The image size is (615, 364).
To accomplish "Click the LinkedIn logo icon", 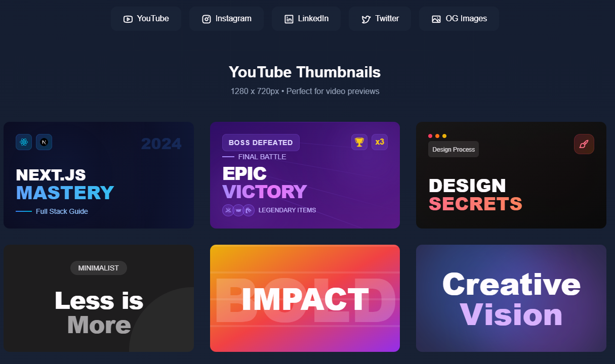I will click(289, 19).
